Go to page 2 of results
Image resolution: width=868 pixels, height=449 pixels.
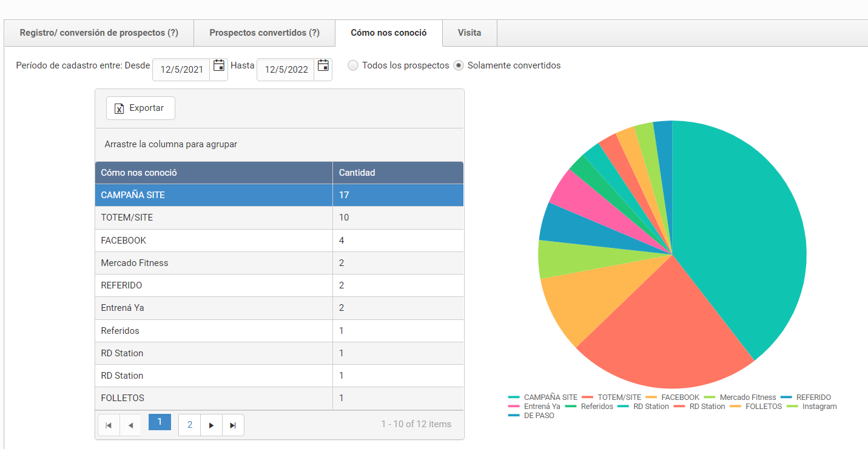pyautogui.click(x=190, y=425)
